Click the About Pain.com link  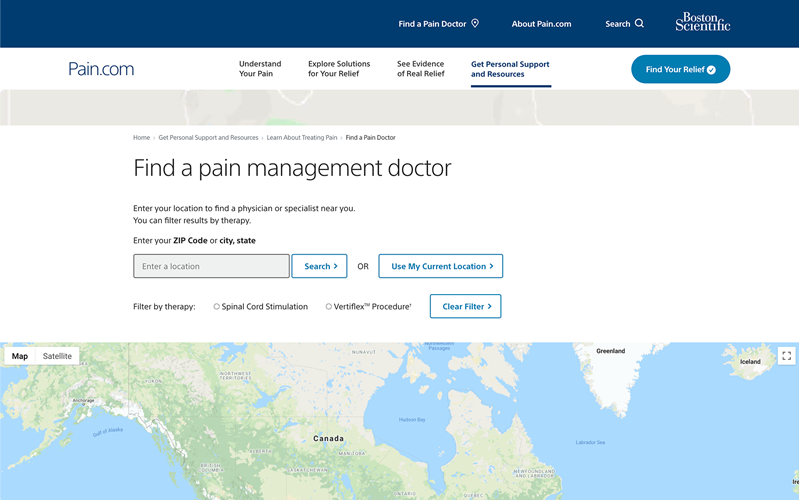pos(541,24)
